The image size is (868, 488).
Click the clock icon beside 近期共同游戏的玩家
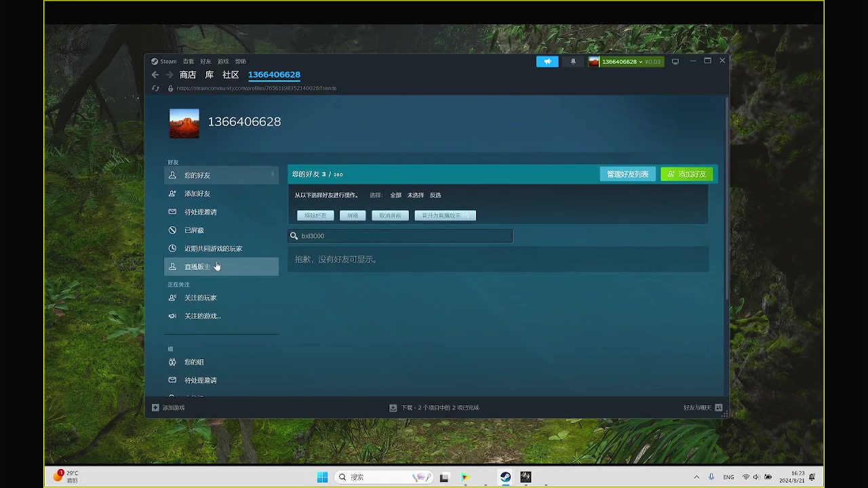[172, 249]
